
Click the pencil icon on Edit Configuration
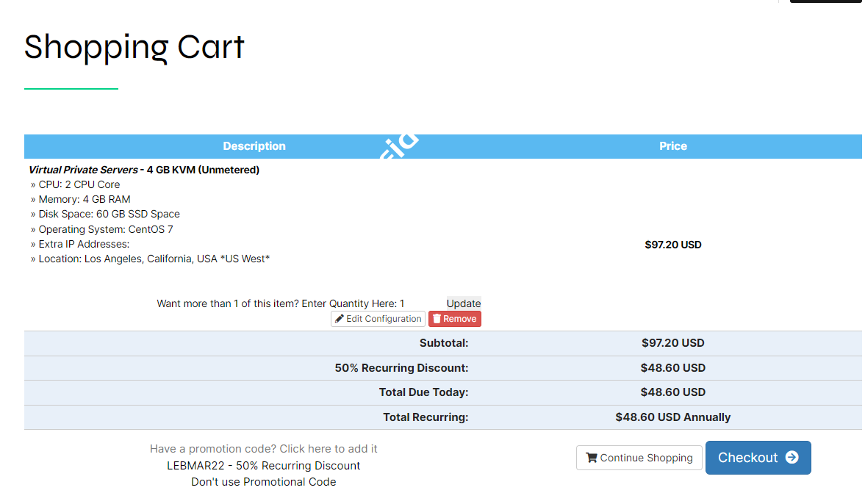click(x=340, y=319)
